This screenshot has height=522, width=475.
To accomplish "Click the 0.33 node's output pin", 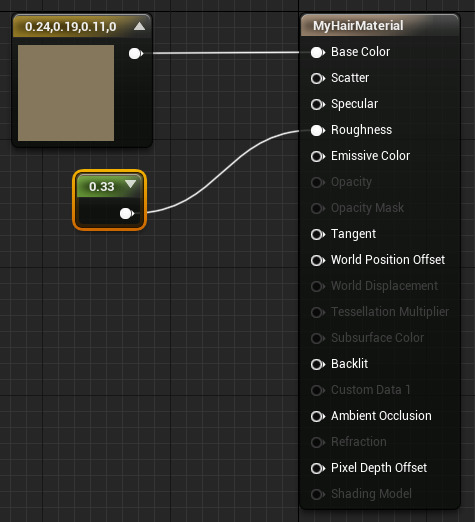I will (127, 213).
